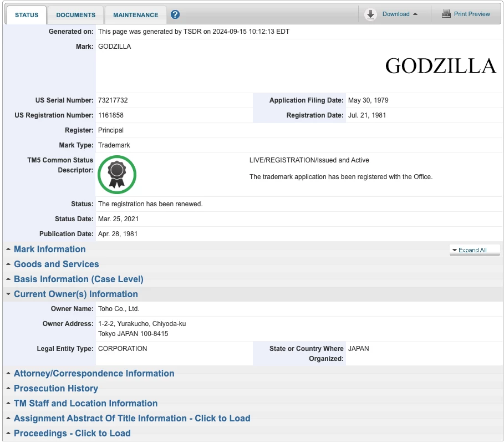Click publication date Apr. 28, 1981
This screenshot has height=443, width=504.
118,234
